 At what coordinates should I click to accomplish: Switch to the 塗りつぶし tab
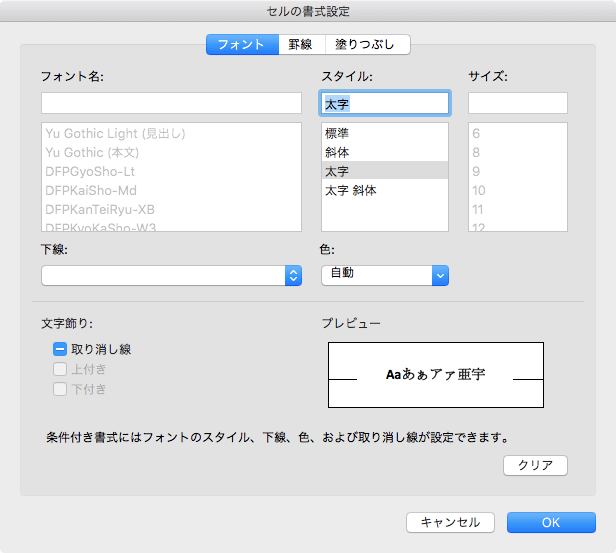367,44
